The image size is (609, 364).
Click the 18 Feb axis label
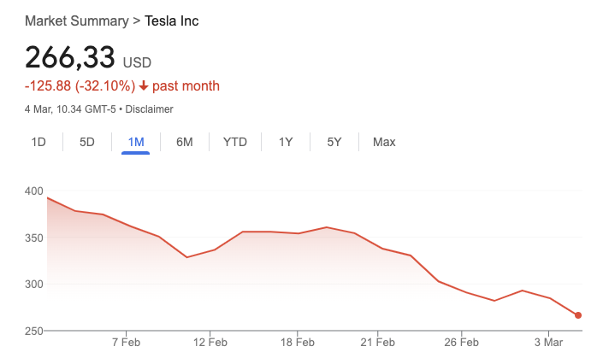click(298, 343)
